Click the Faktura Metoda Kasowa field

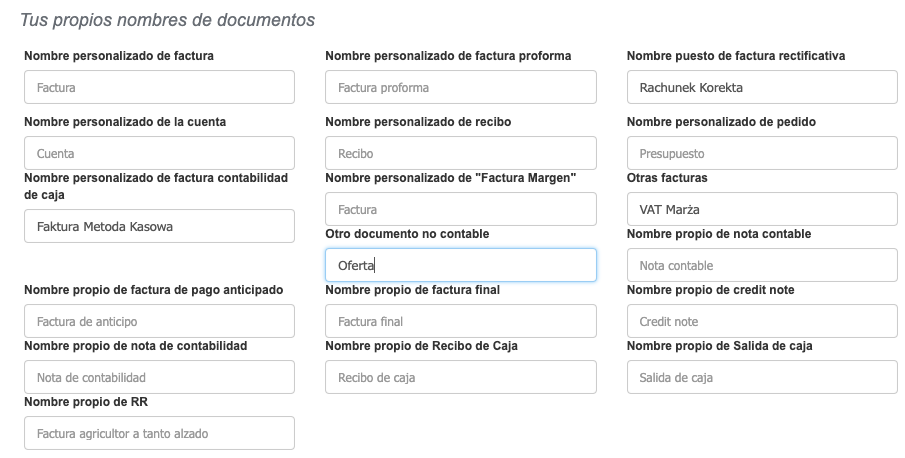(x=159, y=226)
